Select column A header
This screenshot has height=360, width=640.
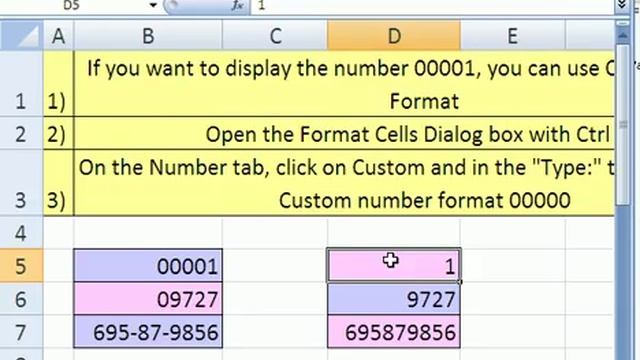click(x=58, y=36)
